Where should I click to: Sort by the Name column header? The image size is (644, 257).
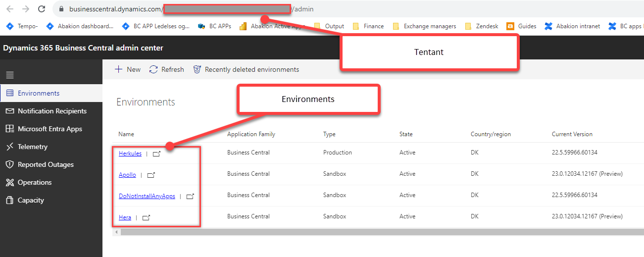126,134
